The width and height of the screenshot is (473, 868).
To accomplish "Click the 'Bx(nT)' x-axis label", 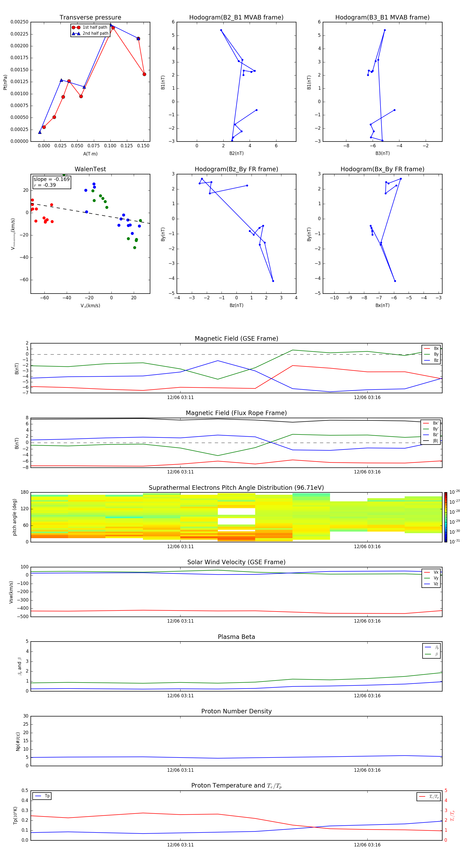I will 382,305.
